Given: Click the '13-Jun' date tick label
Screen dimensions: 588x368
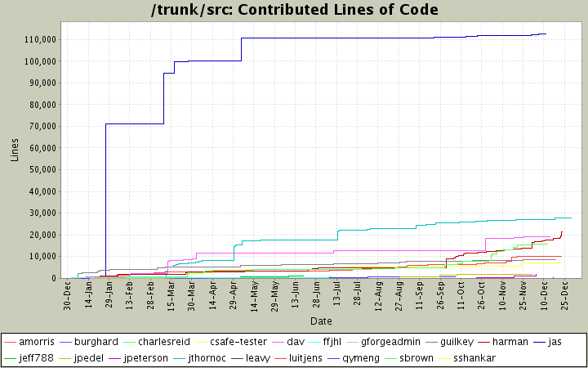Looking at the screenshot, I should [296, 296].
